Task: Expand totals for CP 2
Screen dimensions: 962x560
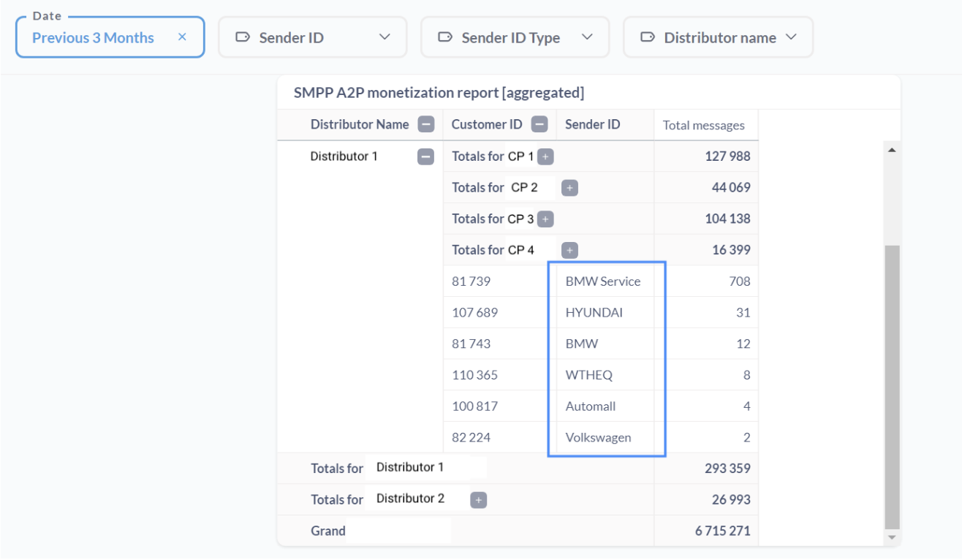Action: click(569, 188)
